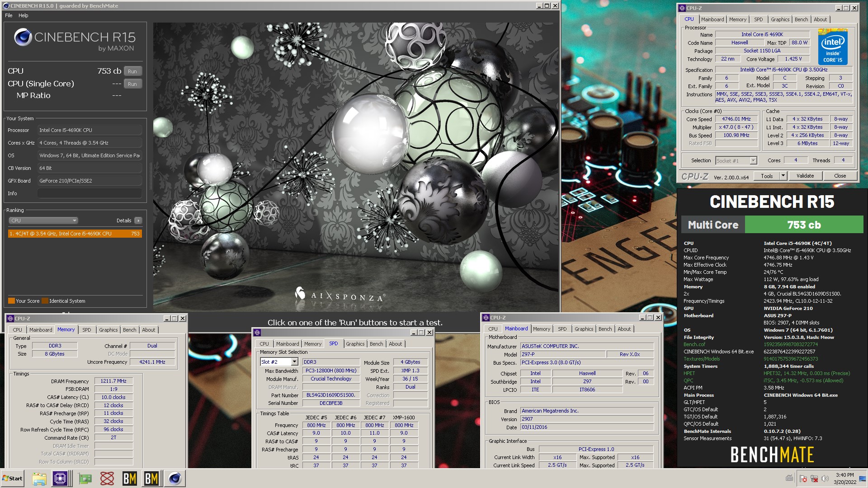The height and width of the screenshot is (488, 868).
Task: Open the Start menu
Action: click(x=12, y=479)
